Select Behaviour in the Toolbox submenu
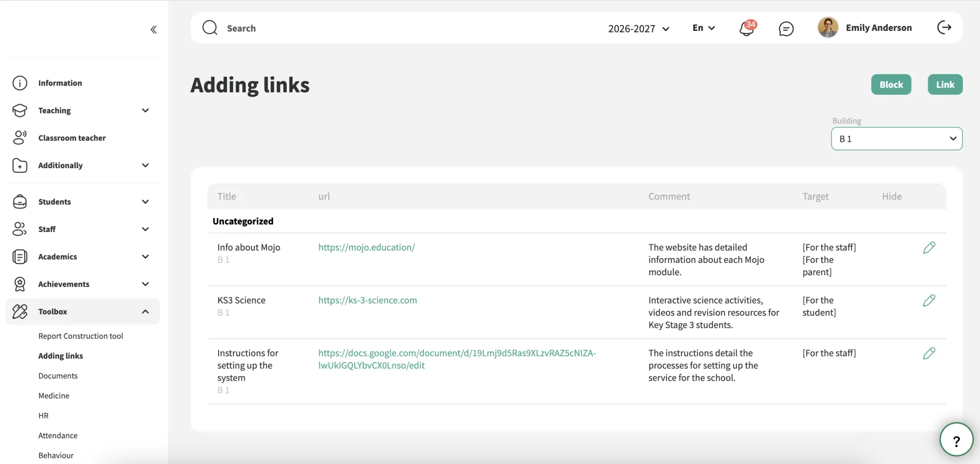 coord(56,455)
